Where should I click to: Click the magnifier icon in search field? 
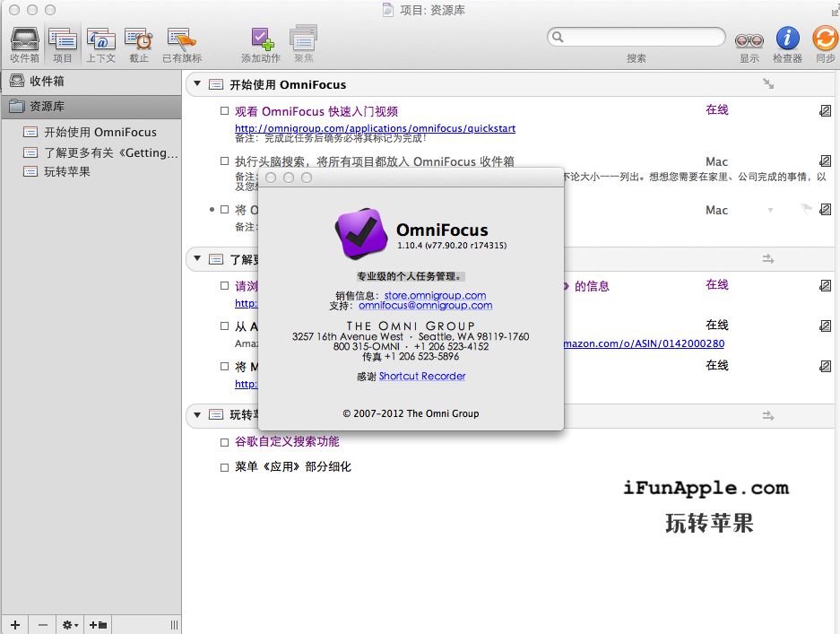[558, 37]
